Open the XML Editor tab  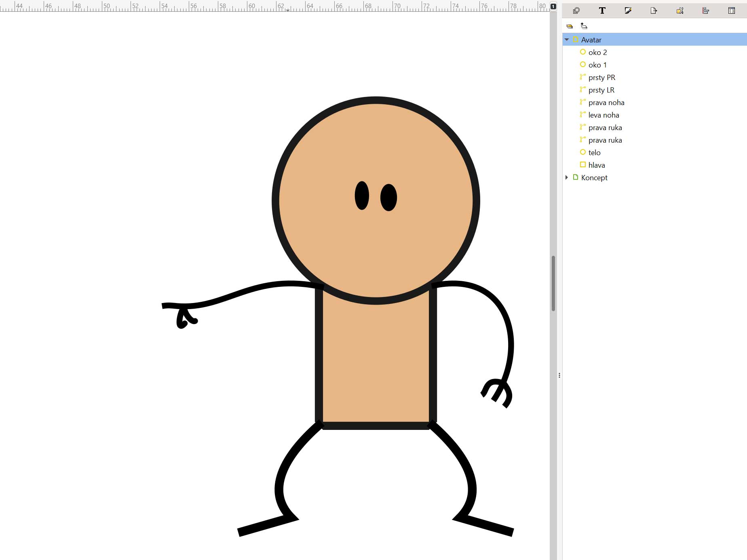click(731, 11)
